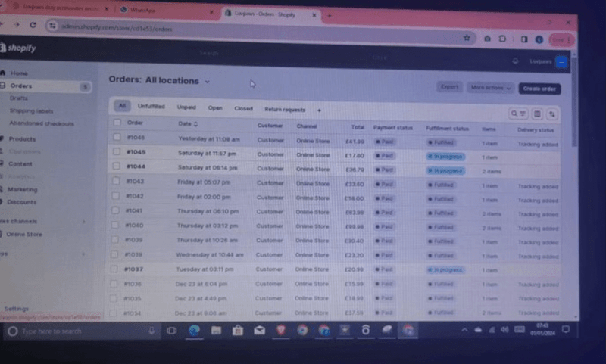Select the All orders tab
The height and width of the screenshot is (364, 606).
coord(122,106)
